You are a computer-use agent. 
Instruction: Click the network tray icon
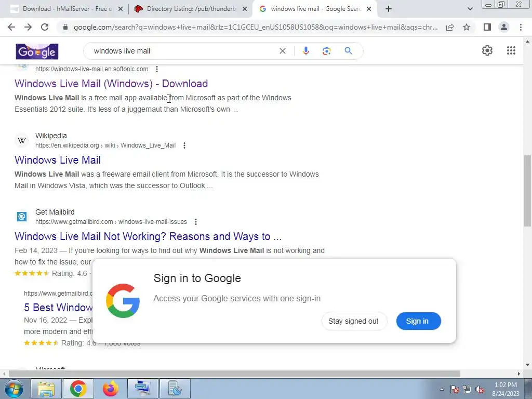tap(467, 390)
